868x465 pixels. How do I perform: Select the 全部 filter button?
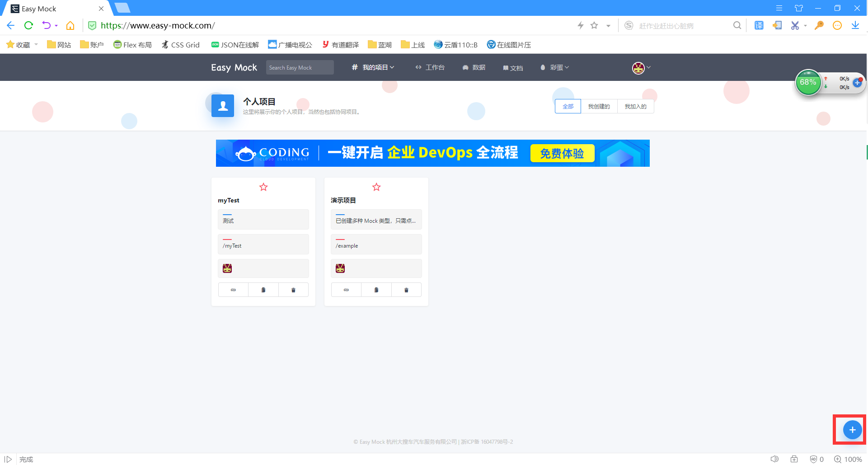pyautogui.click(x=568, y=106)
